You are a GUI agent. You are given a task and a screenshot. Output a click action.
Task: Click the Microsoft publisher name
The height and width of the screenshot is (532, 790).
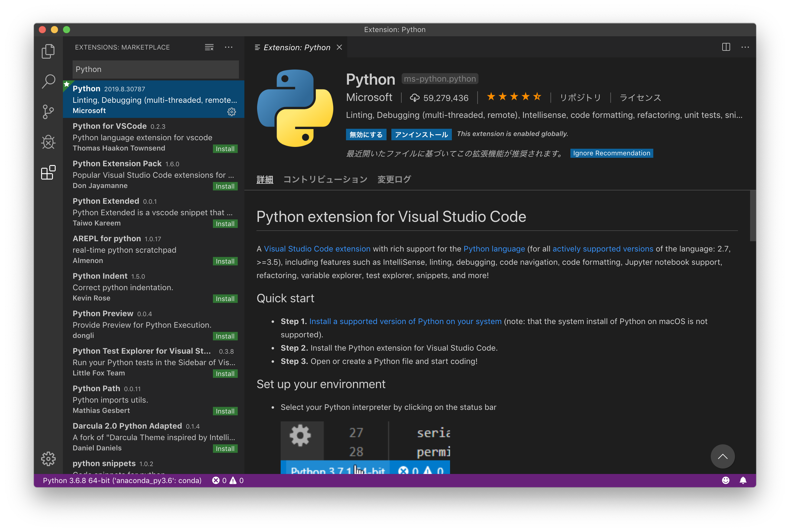(369, 97)
